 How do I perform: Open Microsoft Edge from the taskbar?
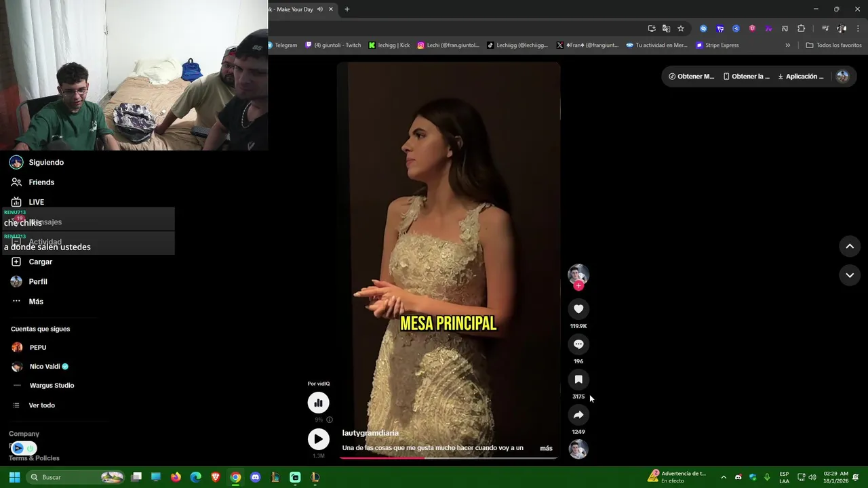(196, 477)
